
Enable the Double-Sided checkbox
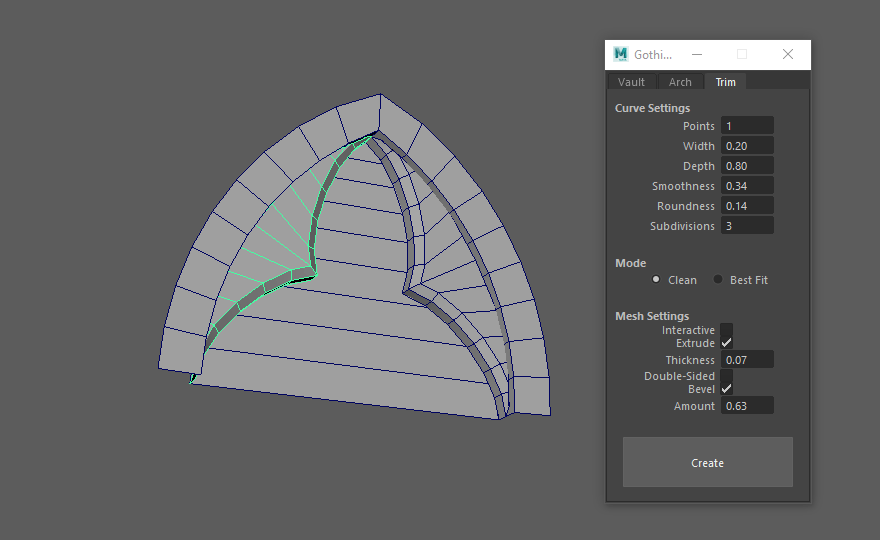(x=726, y=375)
